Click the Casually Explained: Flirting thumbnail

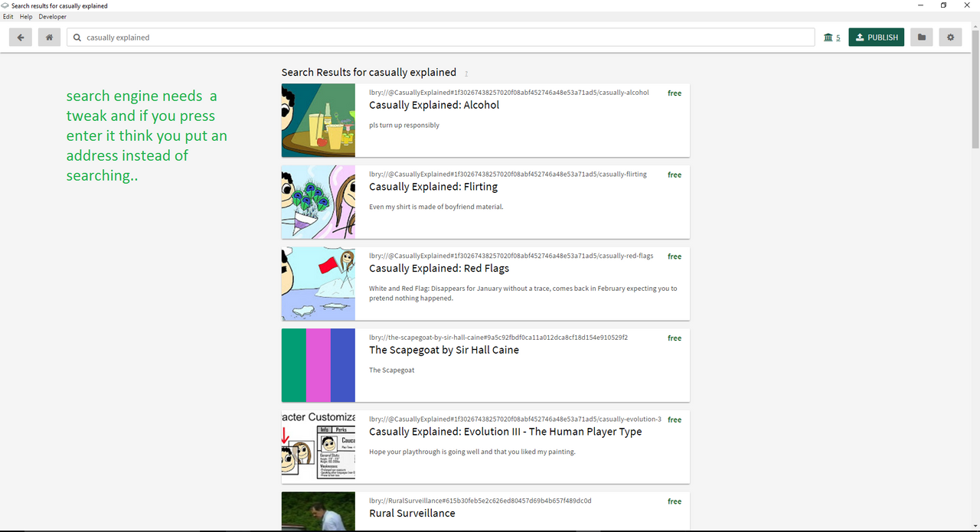coord(318,202)
